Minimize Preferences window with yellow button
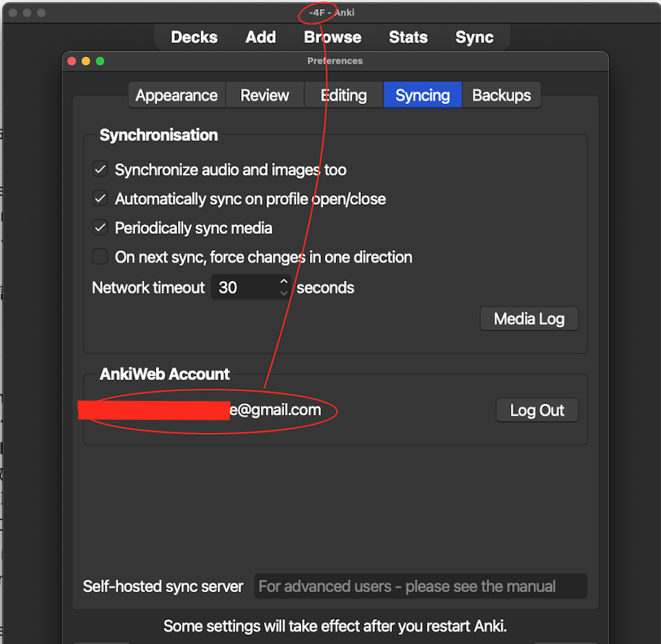 86,61
